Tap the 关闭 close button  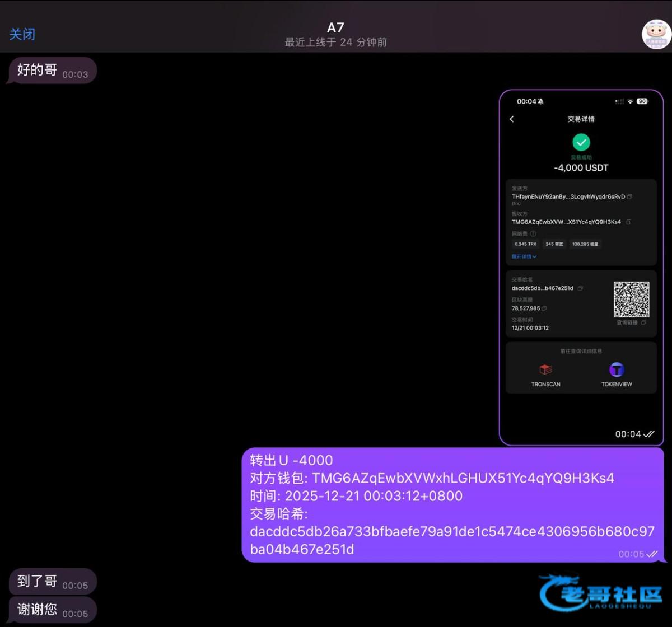tap(22, 34)
